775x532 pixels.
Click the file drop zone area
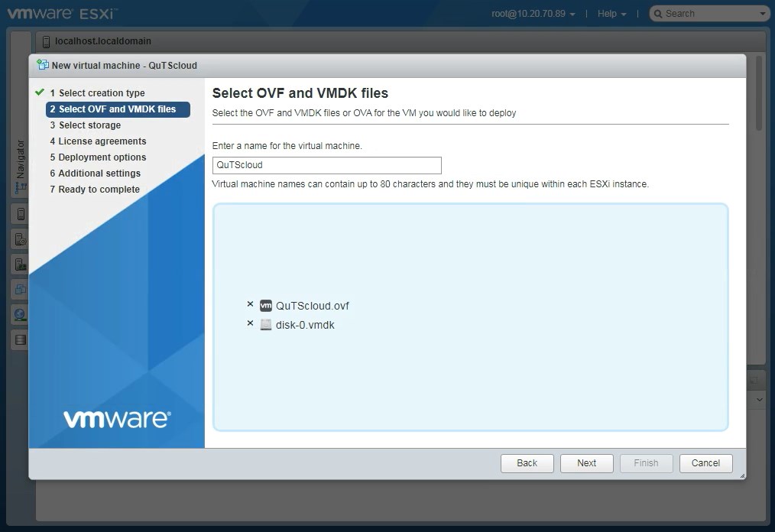tap(471, 317)
